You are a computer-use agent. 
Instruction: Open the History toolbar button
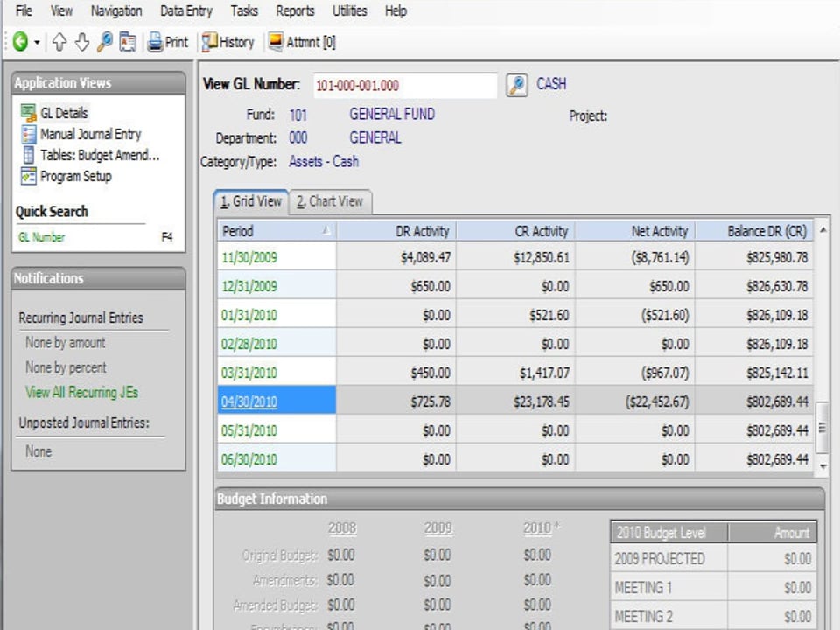coord(227,42)
